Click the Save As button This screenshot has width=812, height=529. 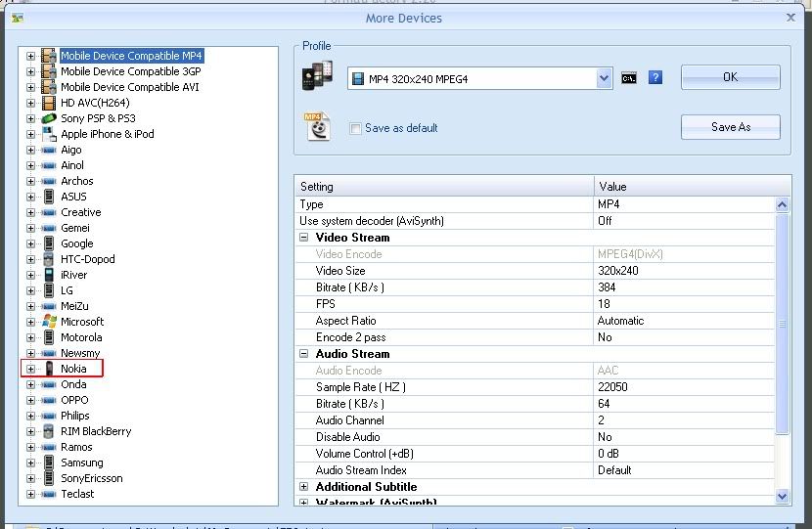pyautogui.click(x=730, y=127)
